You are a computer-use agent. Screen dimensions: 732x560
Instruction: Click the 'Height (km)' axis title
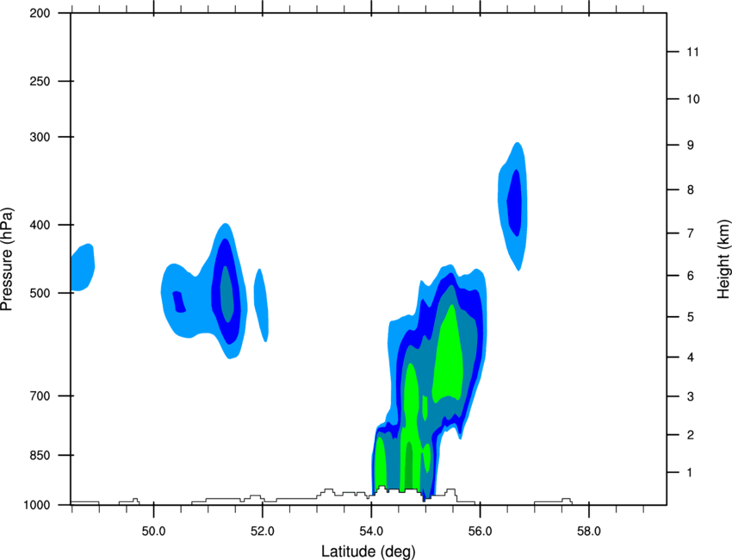pos(723,258)
